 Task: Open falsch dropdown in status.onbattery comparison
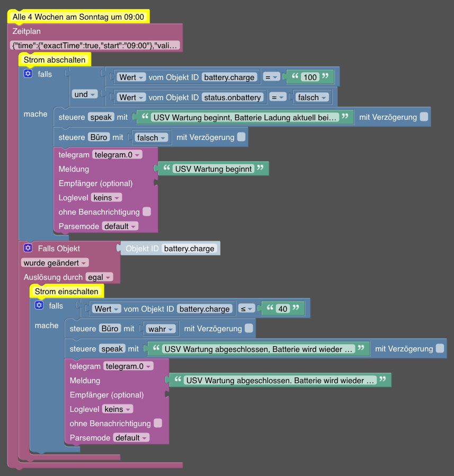click(312, 97)
